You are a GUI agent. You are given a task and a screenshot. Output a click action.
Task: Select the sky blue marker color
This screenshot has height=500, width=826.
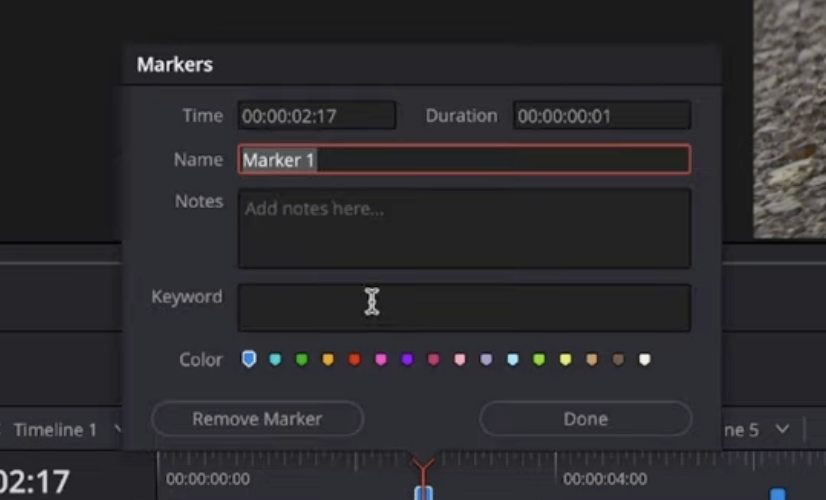(513, 359)
